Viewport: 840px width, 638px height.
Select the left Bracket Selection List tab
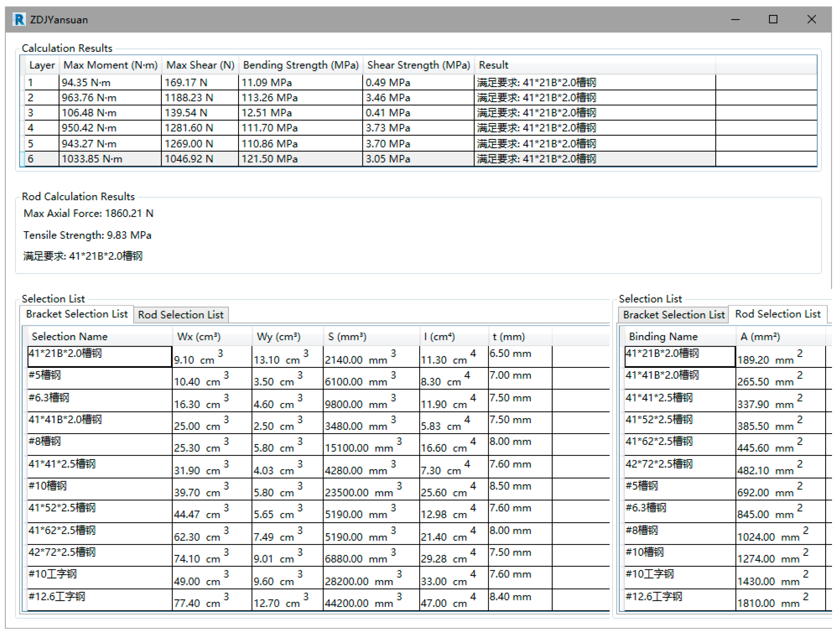(x=77, y=314)
